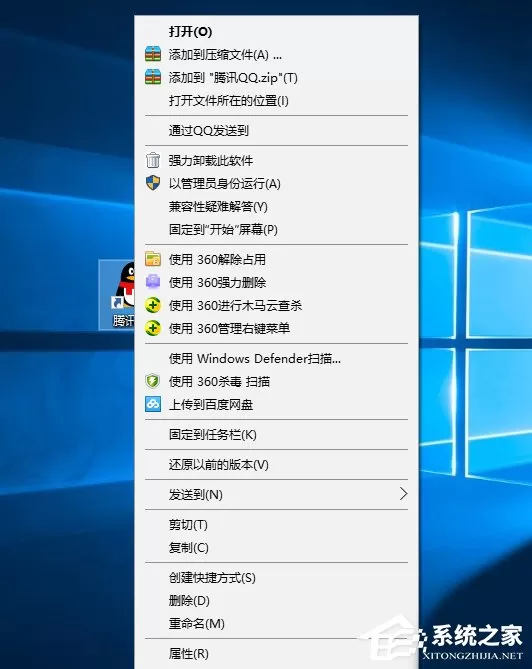The image size is (532, 669).
Task: Click the trash bin icon for 强力卸载此软件
Action: 153,160
